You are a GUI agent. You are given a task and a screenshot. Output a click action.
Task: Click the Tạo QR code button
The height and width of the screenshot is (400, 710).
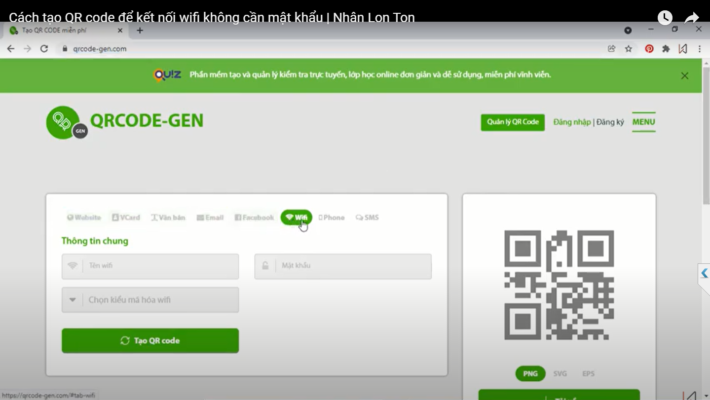[150, 341]
